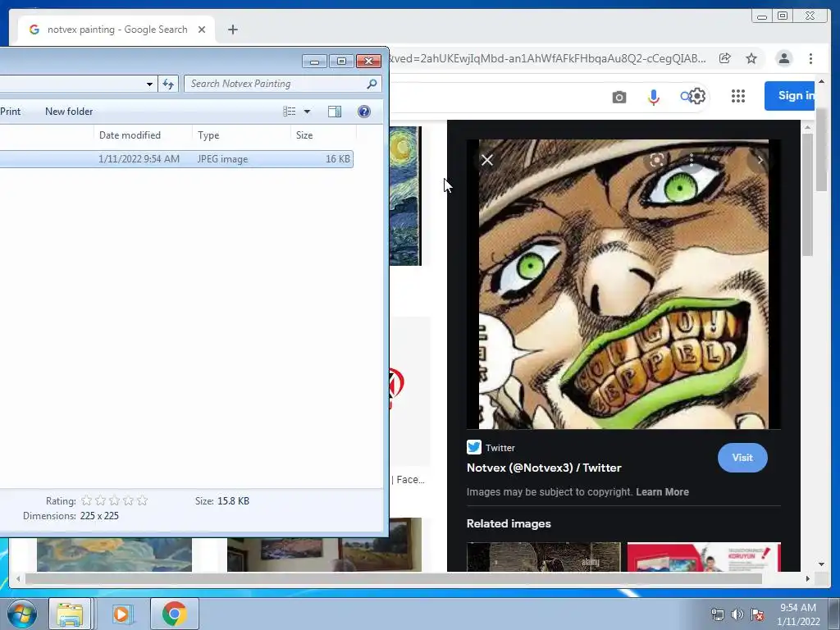Activate Google Lens on the preview image
This screenshot has height=630, width=840.
coord(657,160)
